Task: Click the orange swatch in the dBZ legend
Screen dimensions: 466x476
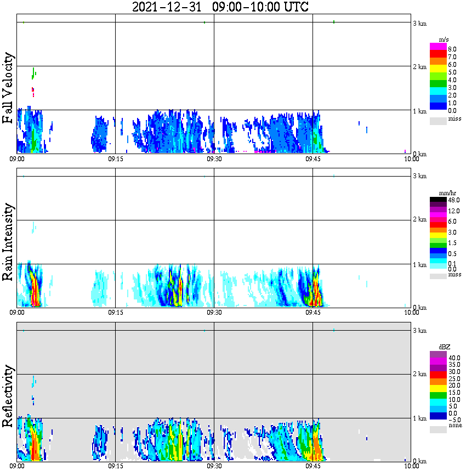Action: [x=438, y=382]
